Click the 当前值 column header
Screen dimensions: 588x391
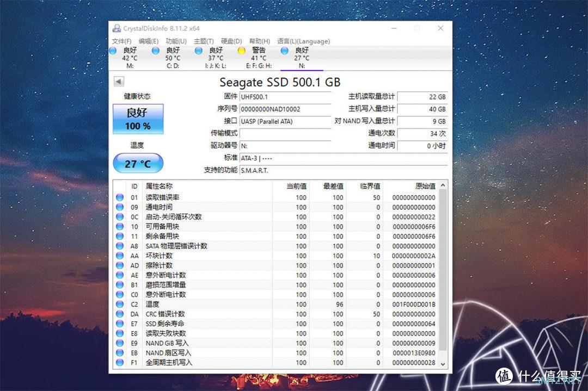click(291, 186)
